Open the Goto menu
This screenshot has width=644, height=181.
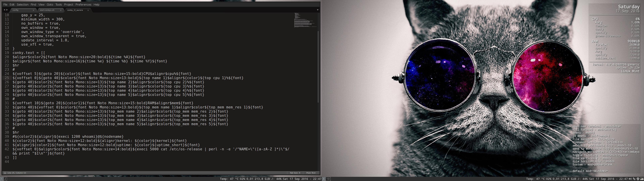tap(50, 5)
